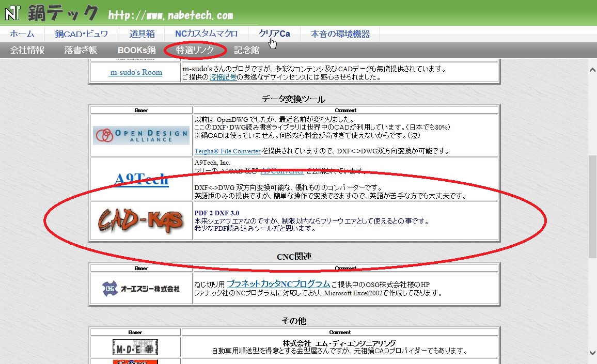Click the vertical scrollbar thumb
The image size is (597, 364).
[x=592, y=206]
